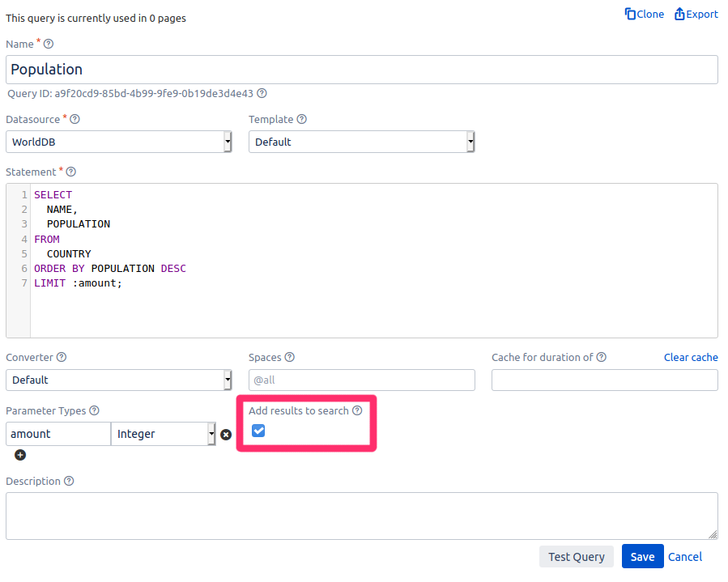Open the Datasource dropdown showing WorldDB
Screen dimensions: 728x582
click(x=118, y=142)
